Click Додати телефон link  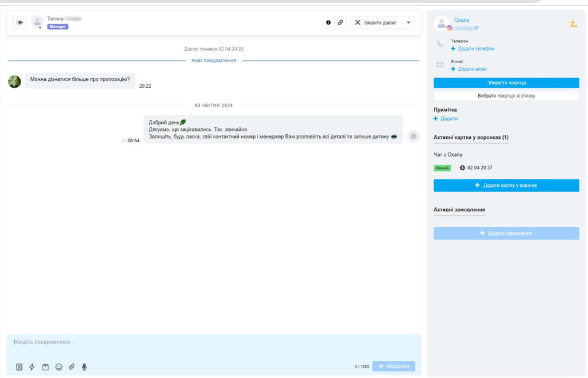point(475,49)
